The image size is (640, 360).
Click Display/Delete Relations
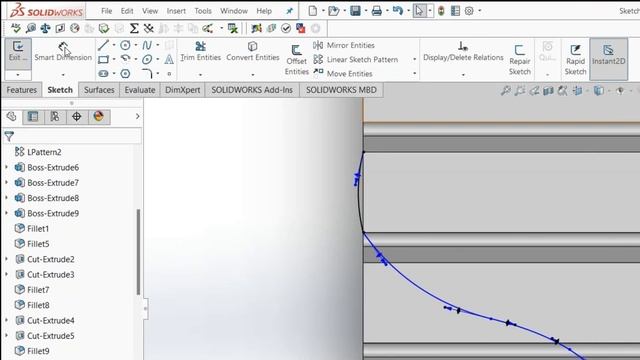[463, 52]
